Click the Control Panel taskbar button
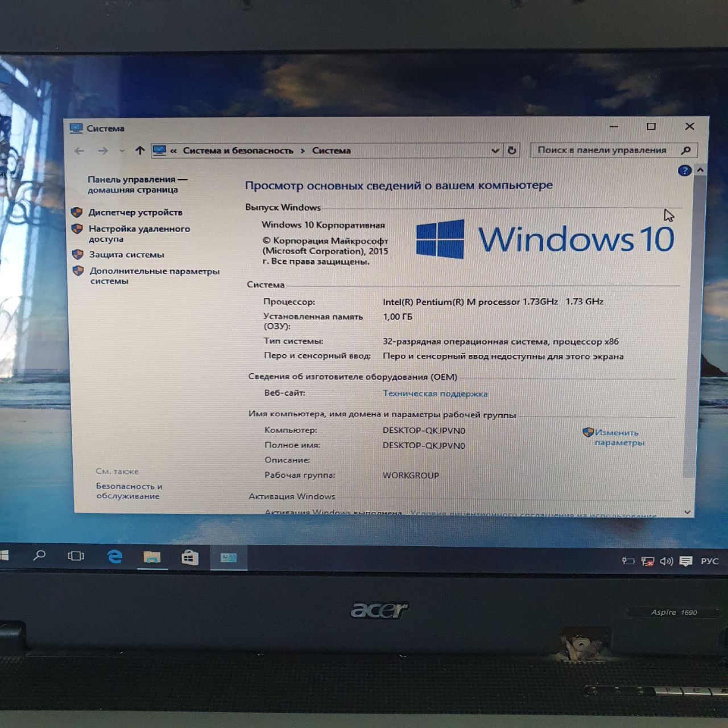The image size is (728, 728). [x=229, y=558]
